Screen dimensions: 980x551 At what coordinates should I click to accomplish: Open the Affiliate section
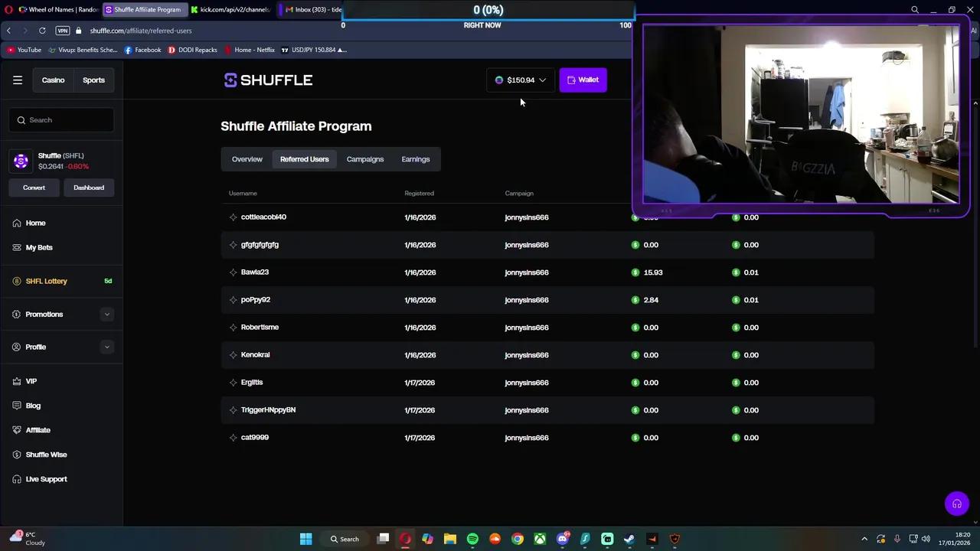pos(38,429)
